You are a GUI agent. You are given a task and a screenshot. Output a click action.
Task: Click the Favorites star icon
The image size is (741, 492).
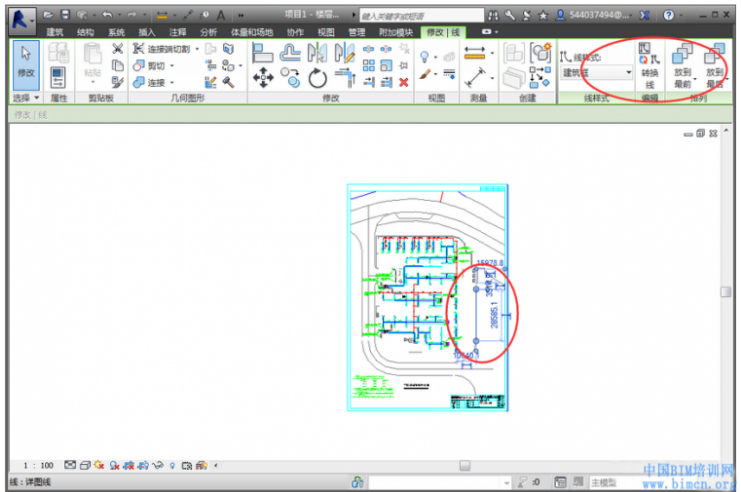coord(543,16)
